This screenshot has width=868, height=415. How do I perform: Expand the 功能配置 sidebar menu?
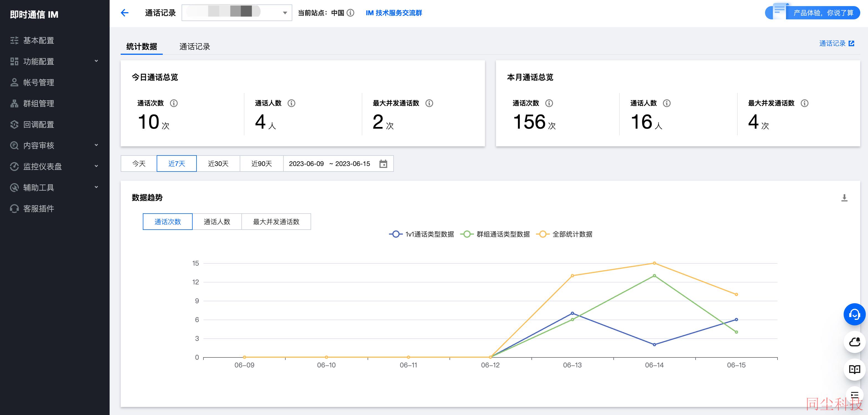(x=55, y=61)
